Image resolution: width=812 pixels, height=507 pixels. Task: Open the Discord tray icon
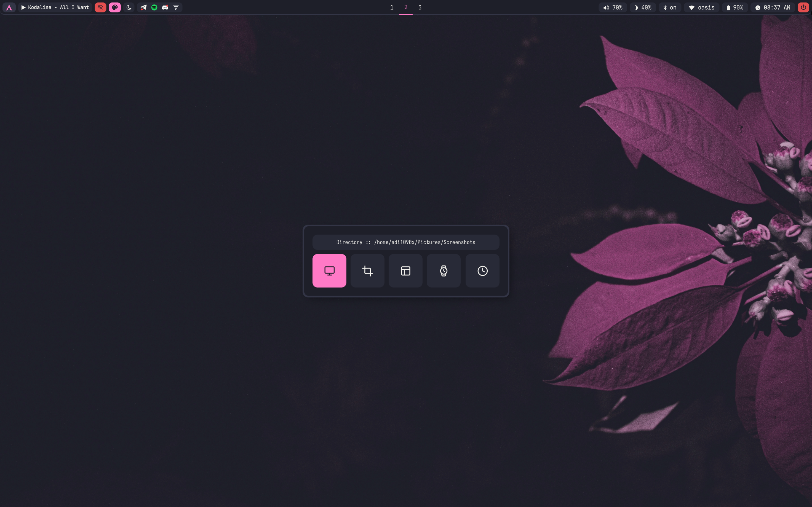[x=165, y=7]
